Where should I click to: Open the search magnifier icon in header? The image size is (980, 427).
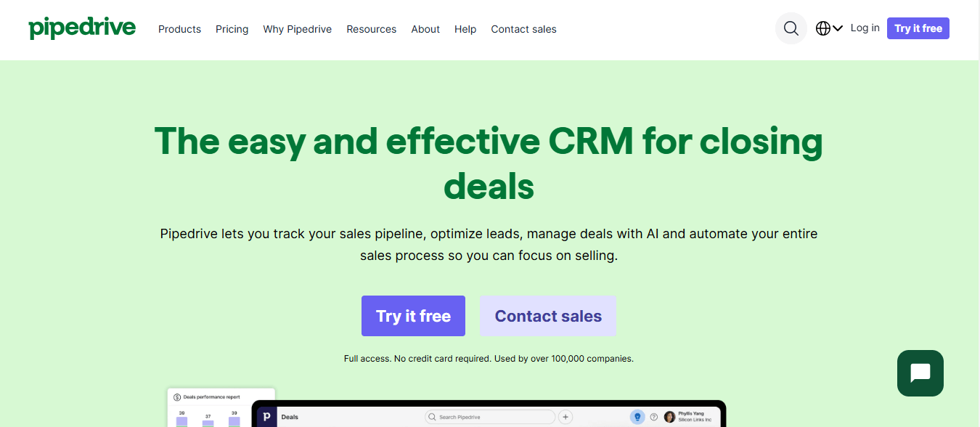[791, 28]
